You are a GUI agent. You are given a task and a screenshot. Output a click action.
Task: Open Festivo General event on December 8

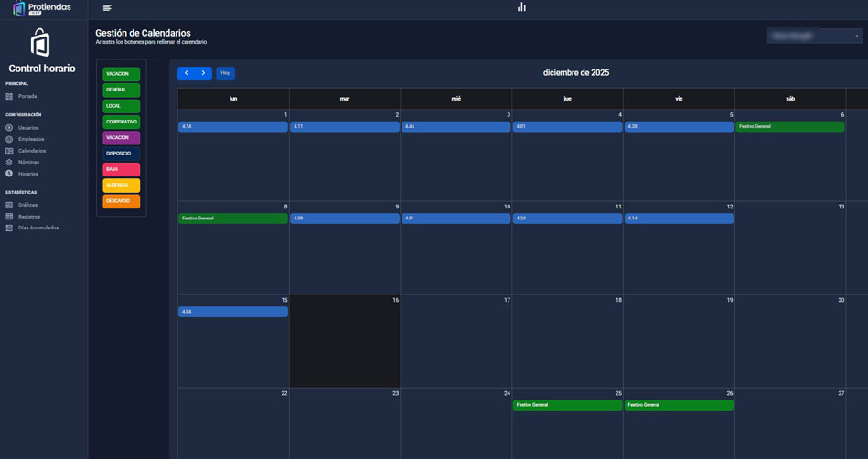[233, 219]
